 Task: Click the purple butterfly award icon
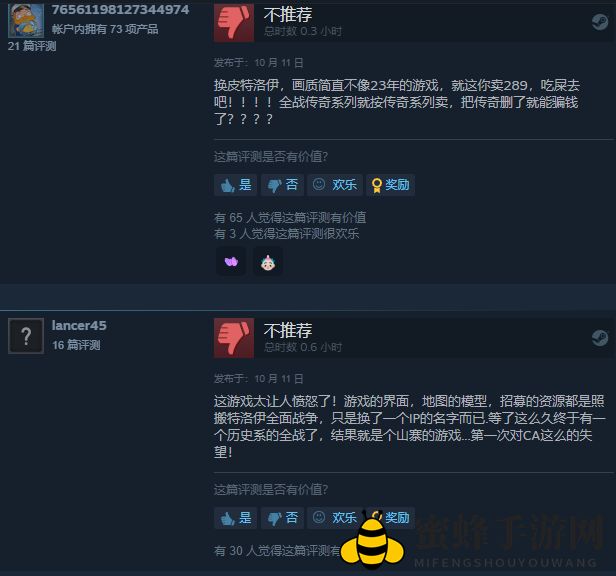pos(231,261)
